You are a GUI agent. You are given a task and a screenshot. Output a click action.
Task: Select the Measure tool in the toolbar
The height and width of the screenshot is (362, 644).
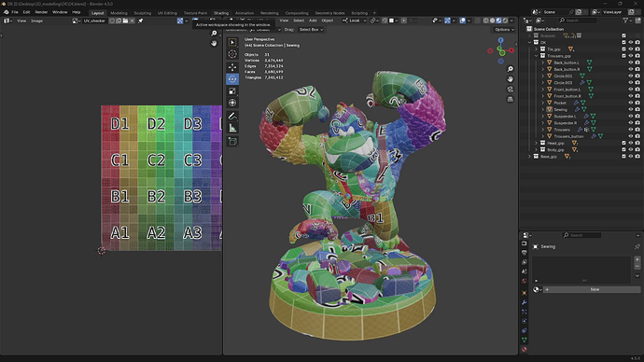click(x=232, y=129)
